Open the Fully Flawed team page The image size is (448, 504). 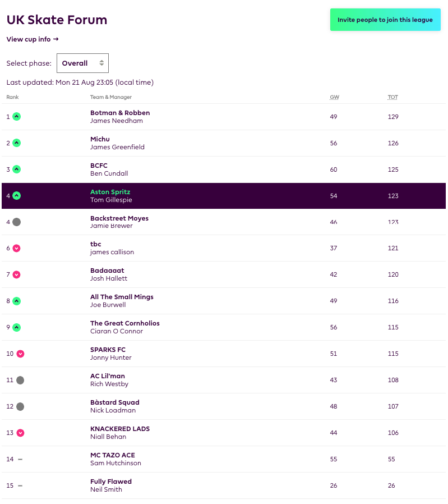tap(111, 482)
